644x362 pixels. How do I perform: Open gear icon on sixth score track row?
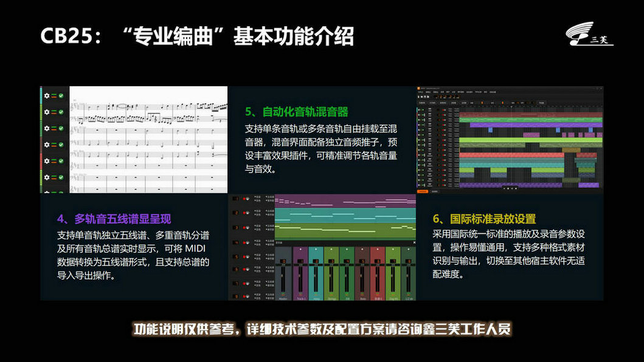pyautogui.click(x=47, y=177)
